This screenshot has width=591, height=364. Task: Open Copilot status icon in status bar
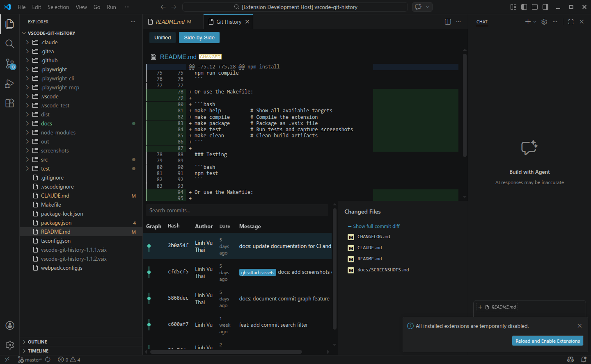coord(570,359)
